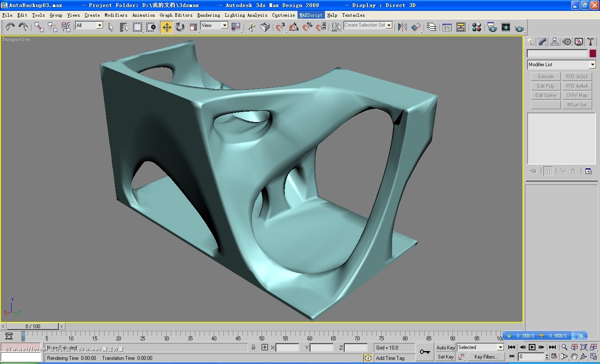This screenshot has width=600, height=364.
Task: Expand the Modifier List dropdown
Action: click(x=592, y=65)
